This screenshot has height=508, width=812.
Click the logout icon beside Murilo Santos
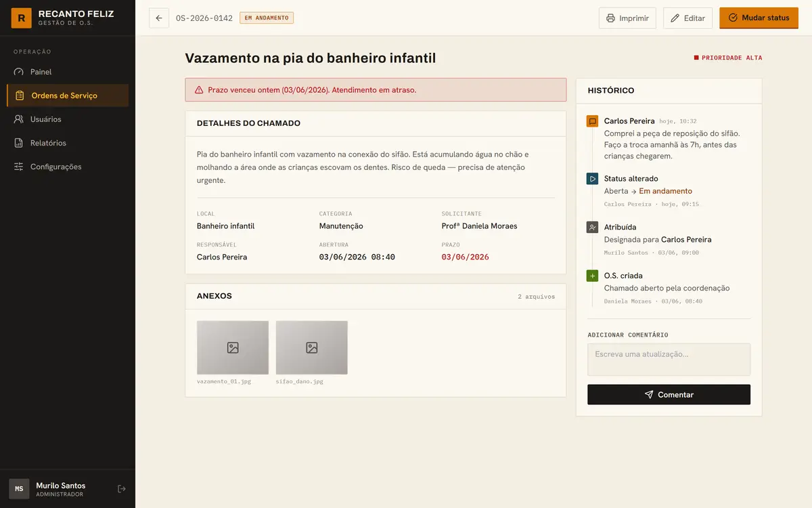click(x=122, y=489)
